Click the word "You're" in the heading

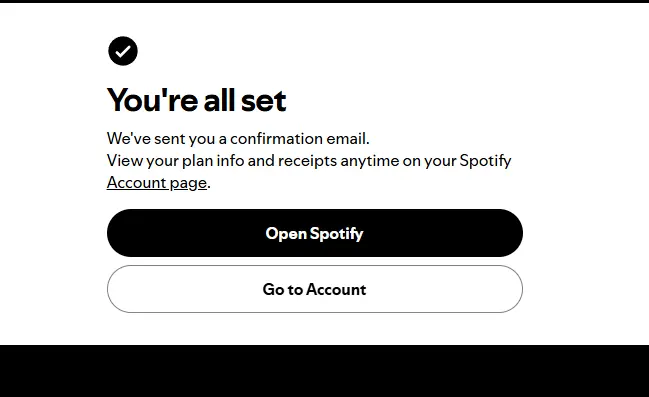(152, 100)
